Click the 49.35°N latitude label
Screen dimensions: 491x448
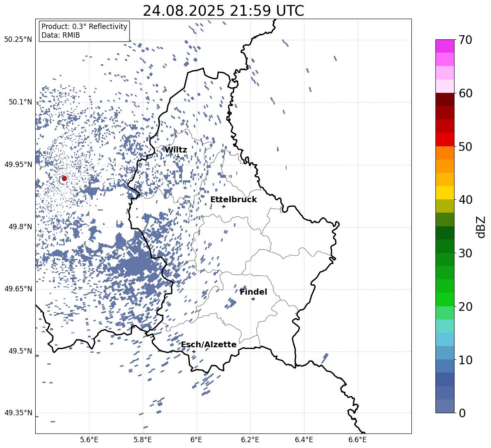pyautogui.click(x=18, y=413)
